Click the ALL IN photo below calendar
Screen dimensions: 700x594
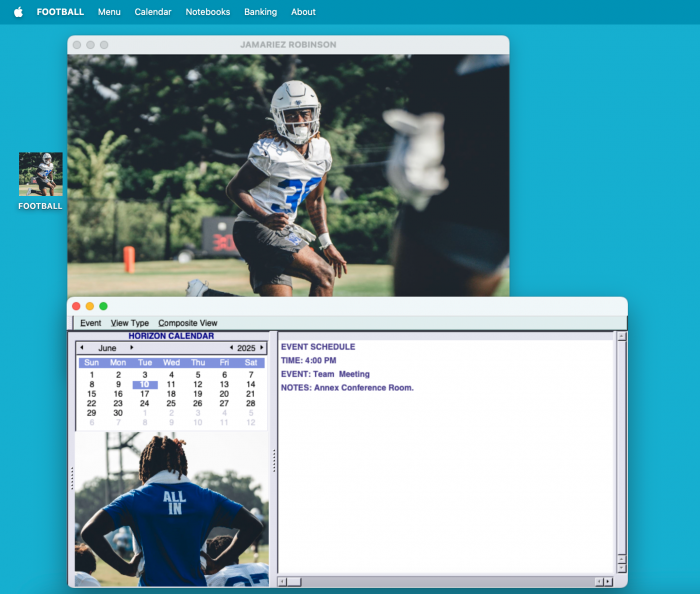coord(171,510)
